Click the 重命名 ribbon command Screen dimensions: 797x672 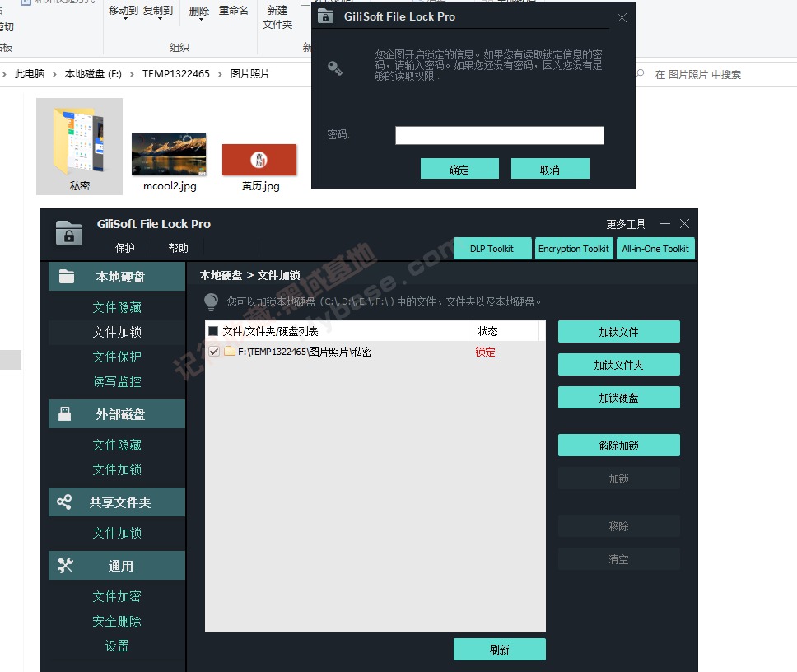233,11
